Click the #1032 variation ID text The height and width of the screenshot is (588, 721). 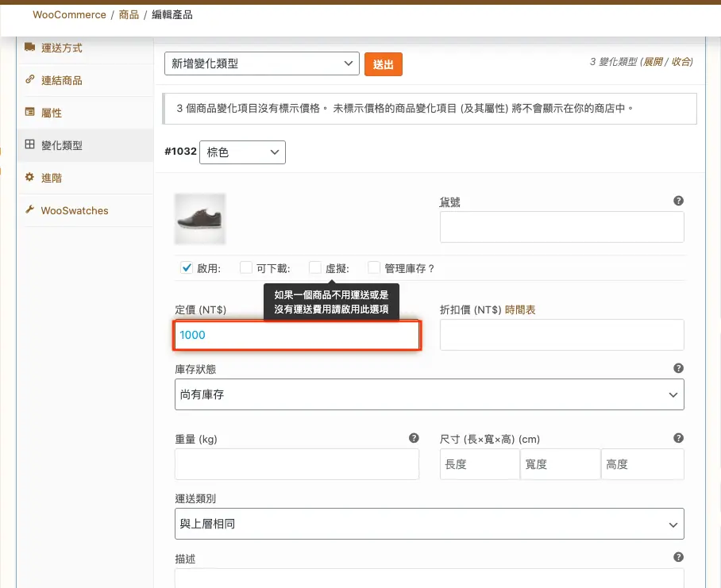coord(181,151)
